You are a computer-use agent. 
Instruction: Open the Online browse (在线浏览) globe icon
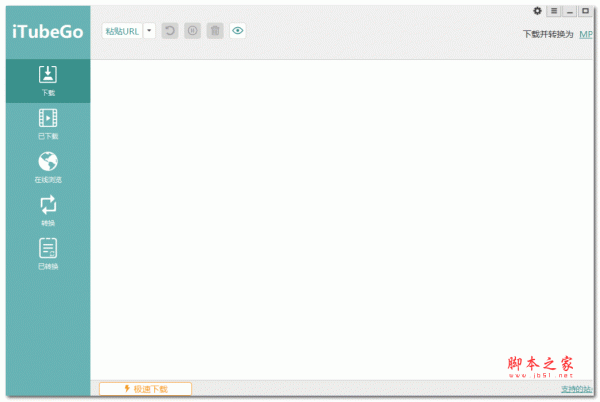coord(48,168)
